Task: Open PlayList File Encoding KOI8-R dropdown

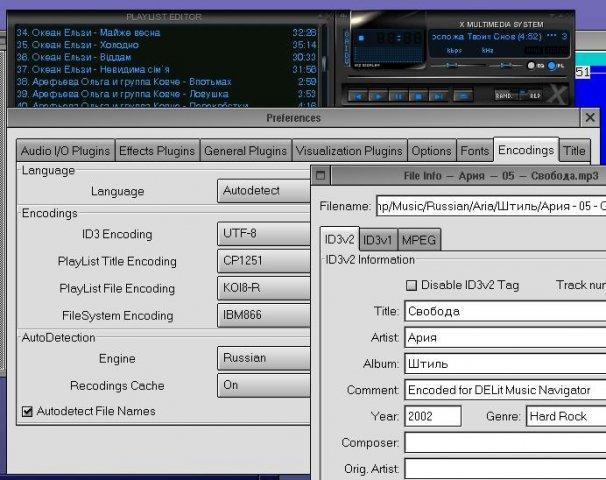Action: [x=264, y=288]
